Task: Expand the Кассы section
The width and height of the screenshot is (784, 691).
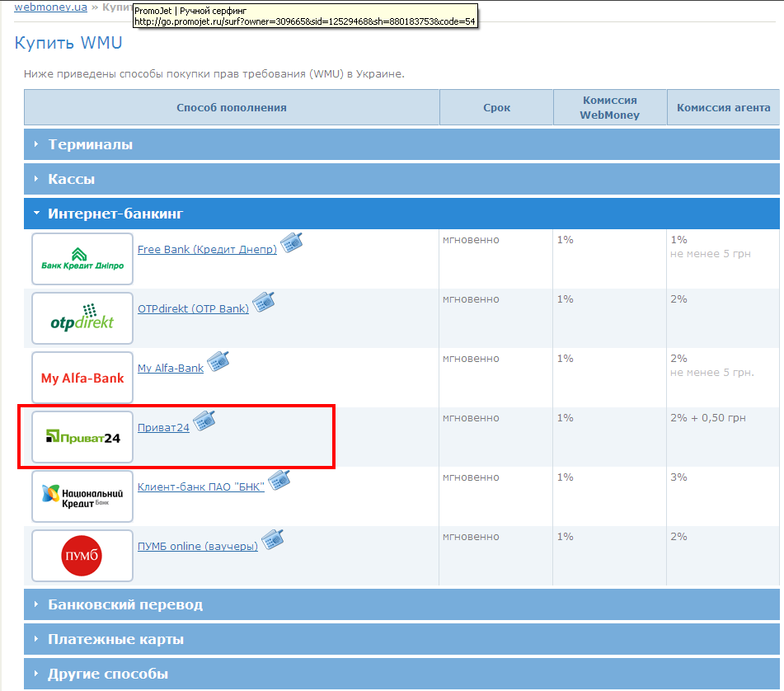Action: pos(401,179)
